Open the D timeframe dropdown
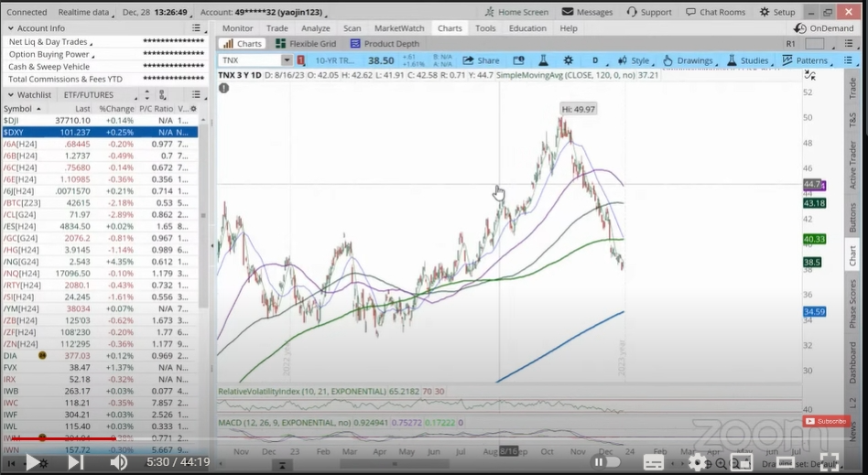 (x=598, y=60)
